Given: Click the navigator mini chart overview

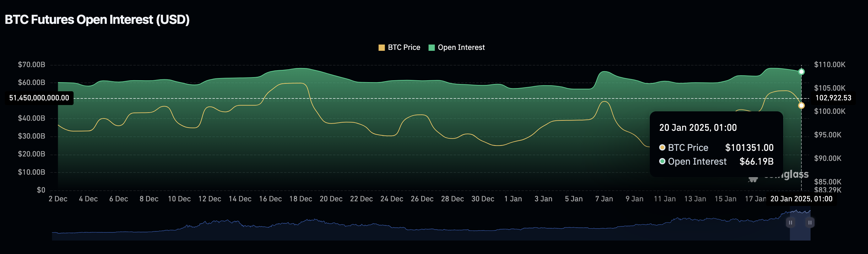Looking at the screenshot, I should click(x=431, y=225).
